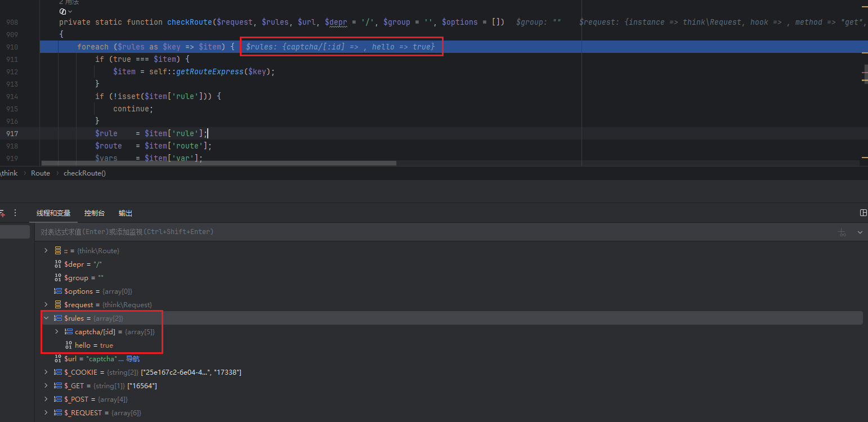Click the $route assignment on line 918
This screenshot has width=868, height=422.
tap(153, 146)
